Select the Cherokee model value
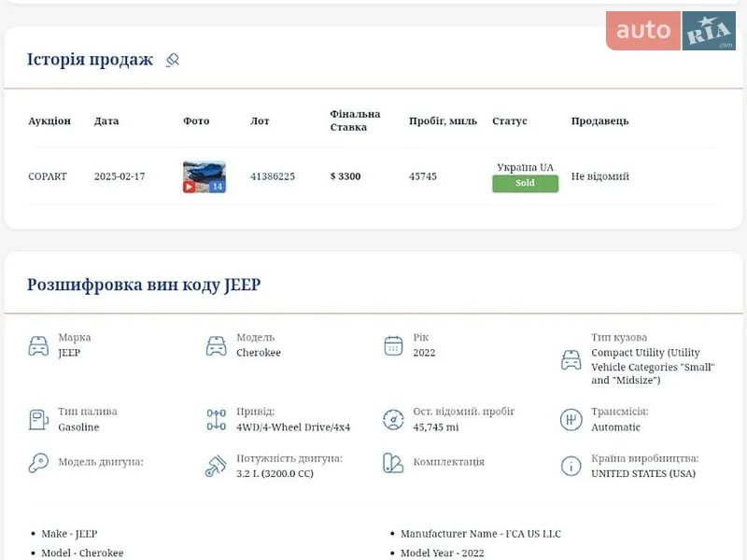747x560 pixels. 259,353
